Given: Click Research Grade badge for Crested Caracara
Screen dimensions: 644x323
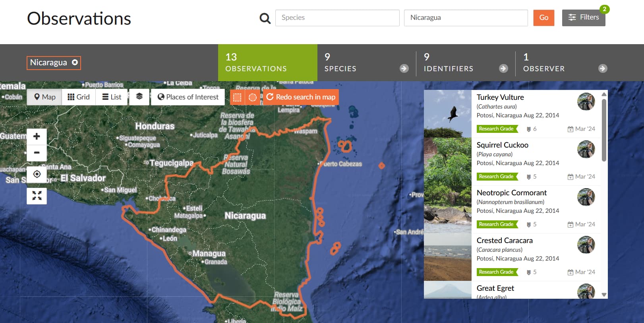Looking at the screenshot, I should coord(497,272).
